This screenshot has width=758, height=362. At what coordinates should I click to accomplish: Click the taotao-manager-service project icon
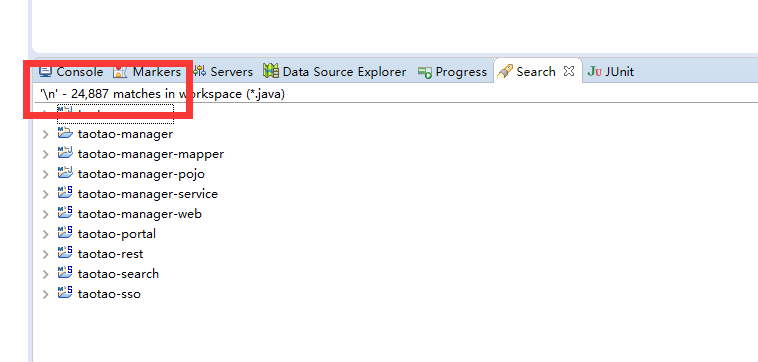65,192
